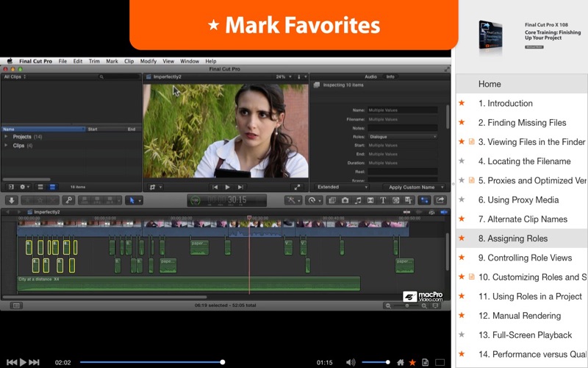The width and height of the screenshot is (588, 368).
Task: Click the red Reject X button
Action: 53,200
